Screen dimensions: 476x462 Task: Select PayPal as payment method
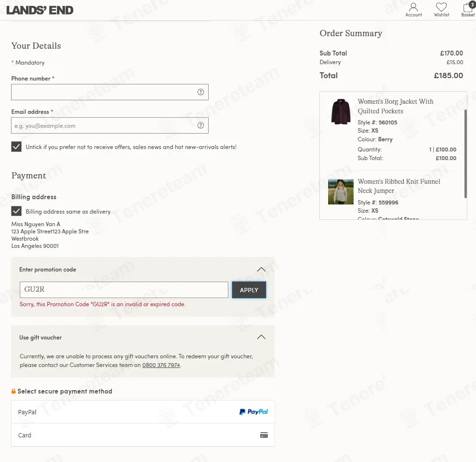[x=143, y=412]
